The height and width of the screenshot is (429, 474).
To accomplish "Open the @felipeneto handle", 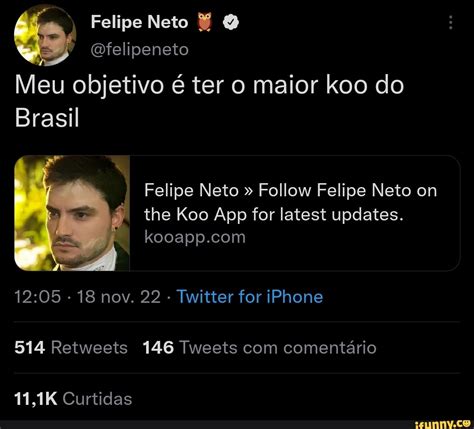I will click(139, 49).
